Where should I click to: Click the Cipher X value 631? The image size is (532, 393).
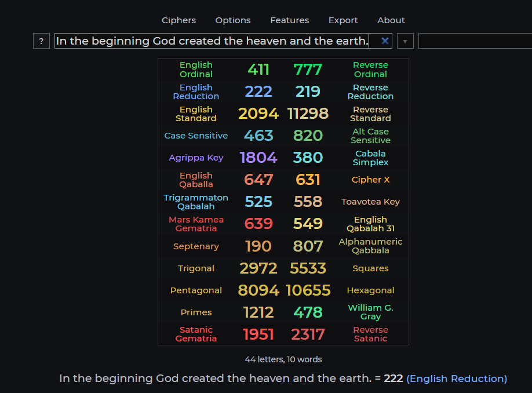pyautogui.click(x=308, y=180)
